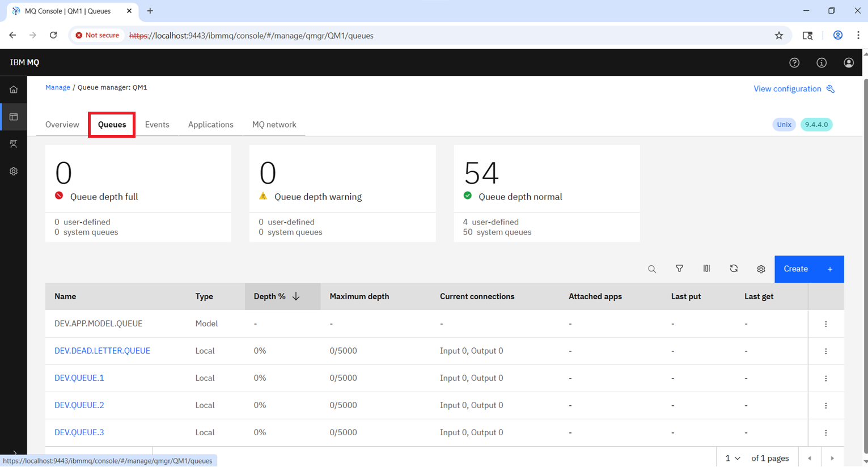Open the Applications tab
The height and width of the screenshot is (467, 868).
(x=211, y=125)
